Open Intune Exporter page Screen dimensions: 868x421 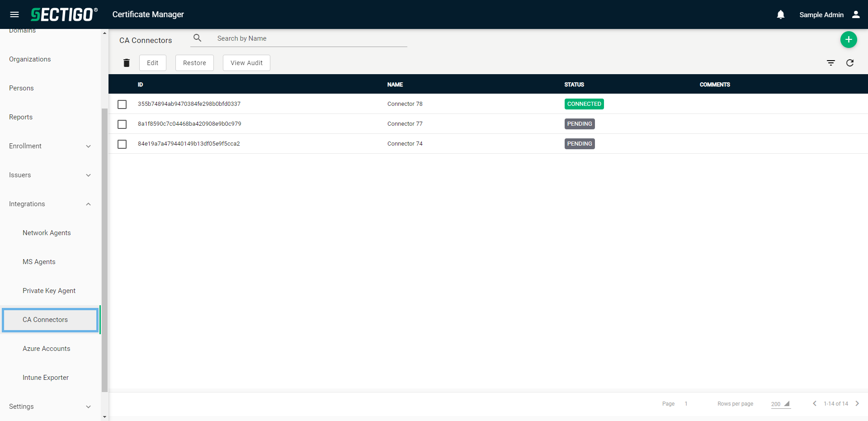[x=46, y=378]
